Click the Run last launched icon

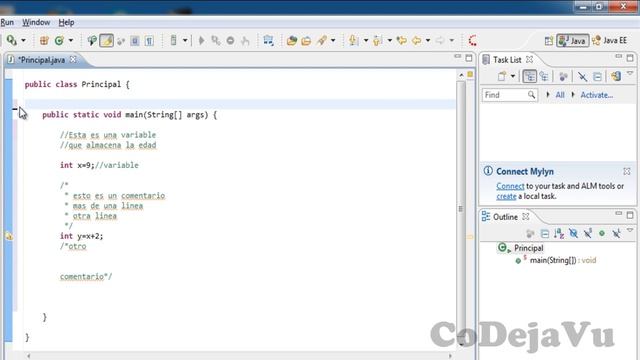coord(11,40)
